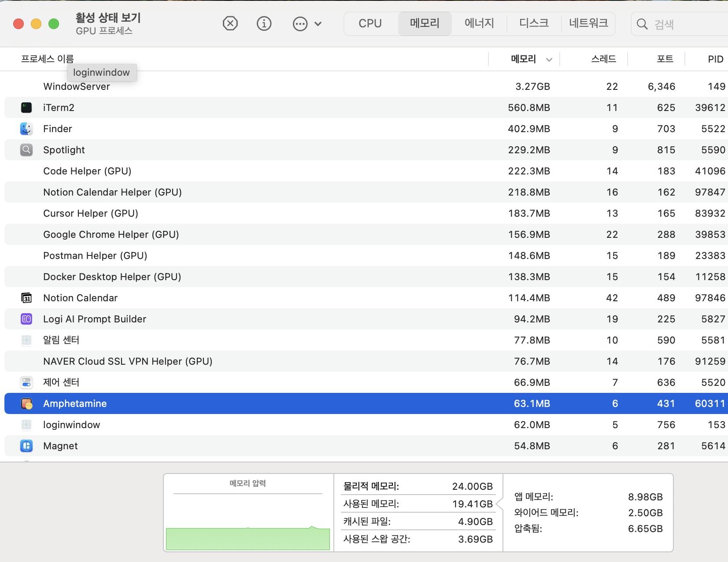This screenshot has height=562, width=728.
Task: Select NAVER Cloud SSL VPN Helper row
Action: 366,361
